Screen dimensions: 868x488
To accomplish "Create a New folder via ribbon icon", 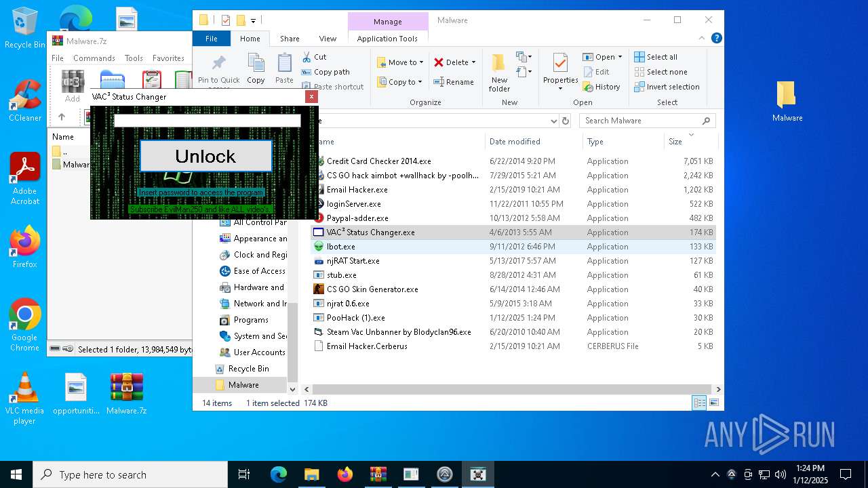I will pyautogui.click(x=499, y=63).
